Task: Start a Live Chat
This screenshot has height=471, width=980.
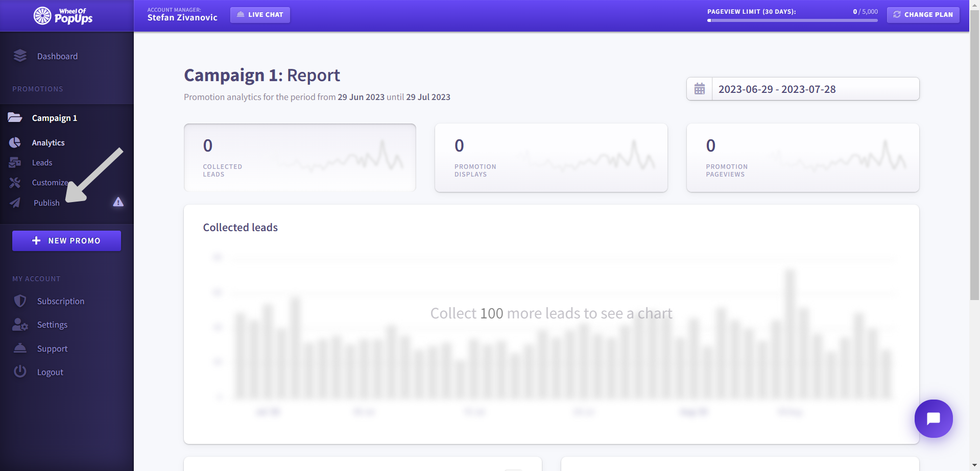Action: (x=260, y=15)
